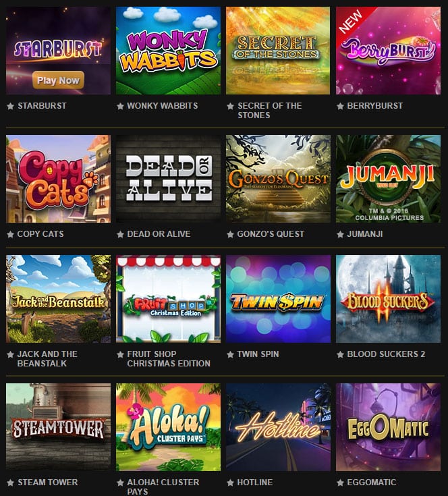
Task: Open the Jack and the Beanstalk thumbnail
Action: (x=59, y=299)
